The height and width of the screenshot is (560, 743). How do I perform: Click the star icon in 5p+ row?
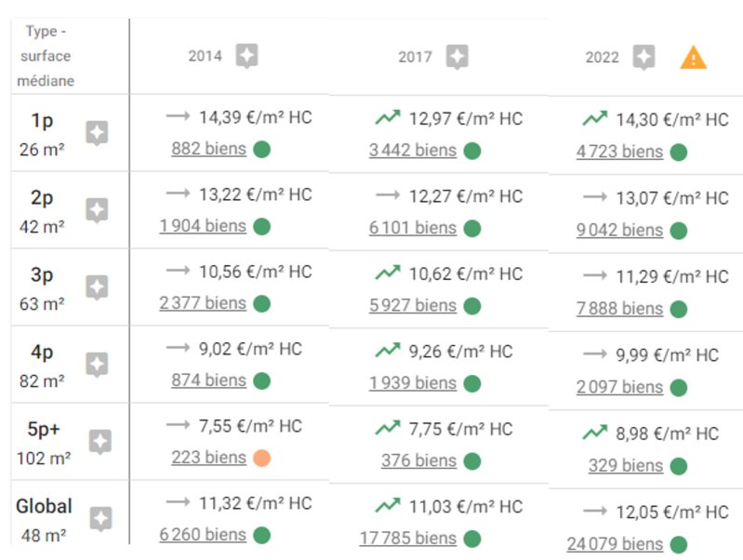[100, 443]
